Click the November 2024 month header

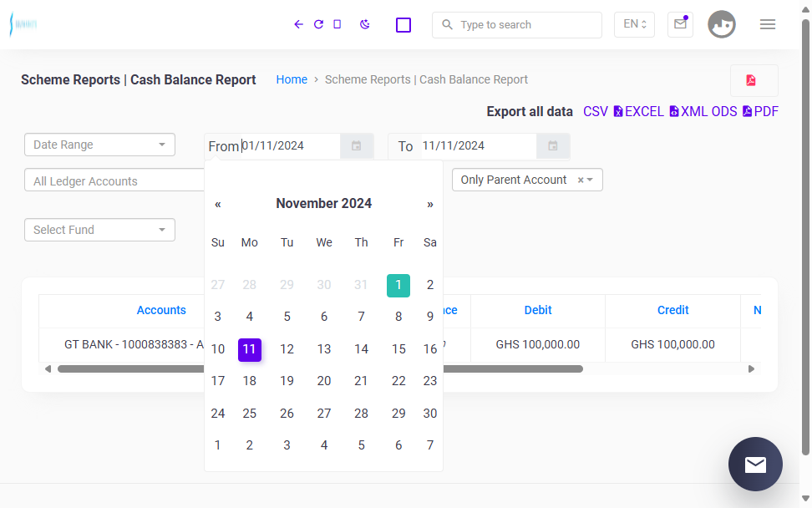323,204
